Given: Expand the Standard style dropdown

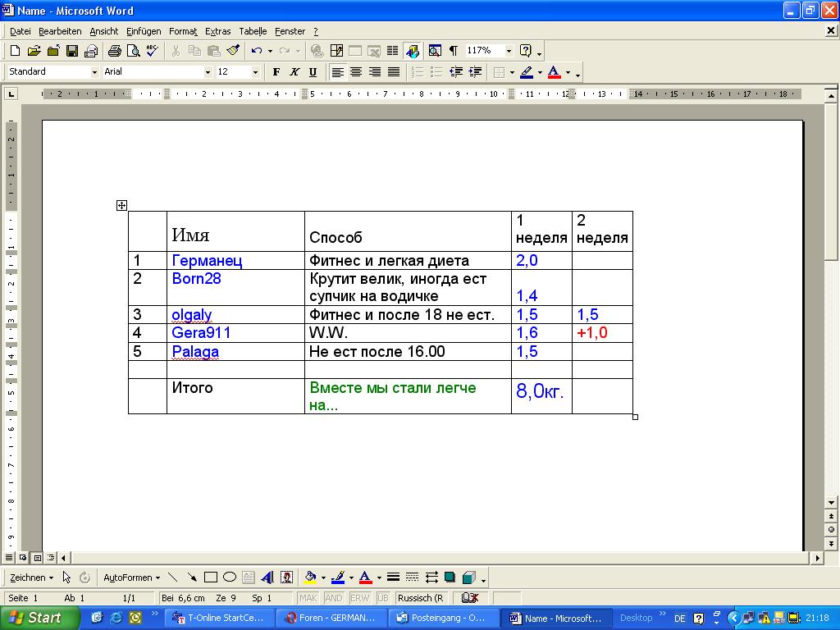Looking at the screenshot, I should [94, 72].
